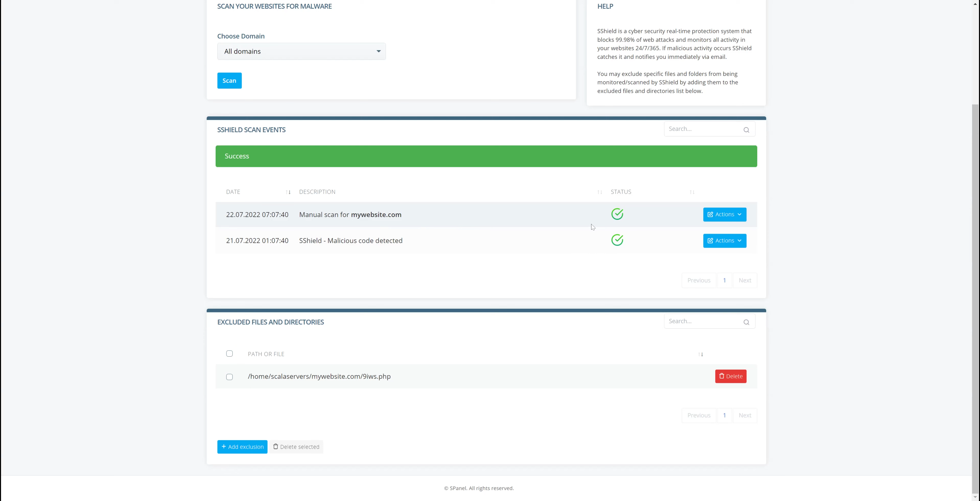980x501 pixels.
Task: Click the DESCRIPTION column header
Action: tap(317, 192)
